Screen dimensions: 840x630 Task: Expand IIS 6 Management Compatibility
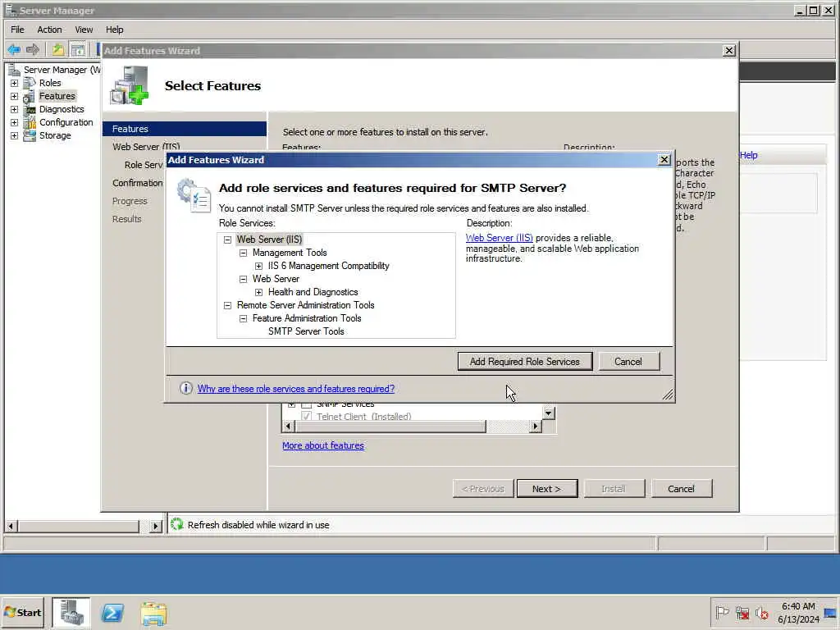point(258,267)
